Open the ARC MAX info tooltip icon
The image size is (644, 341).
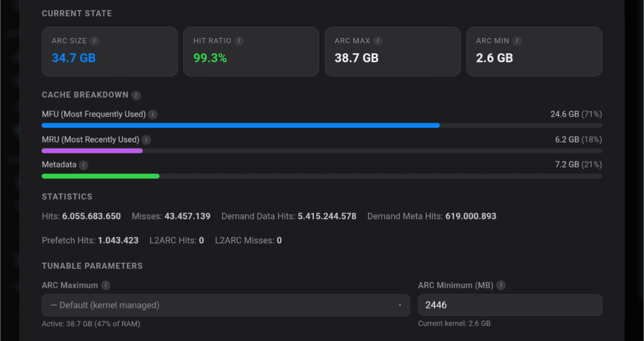[378, 41]
